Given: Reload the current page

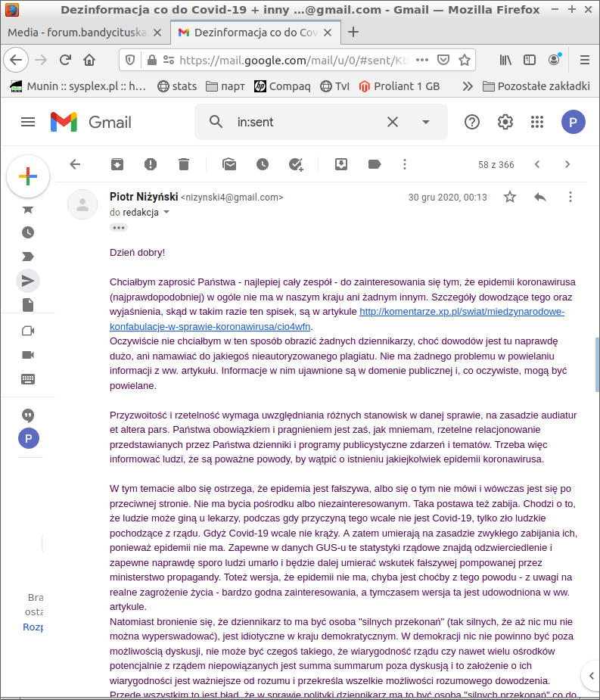Looking at the screenshot, I should (66, 60).
